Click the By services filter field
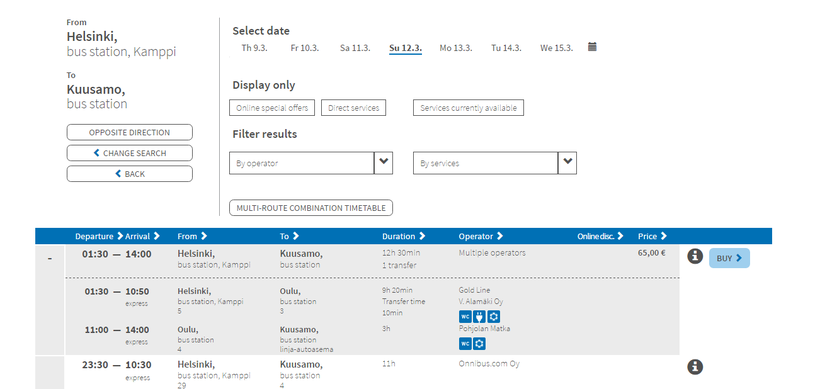The height and width of the screenshot is (389, 820). [x=486, y=163]
